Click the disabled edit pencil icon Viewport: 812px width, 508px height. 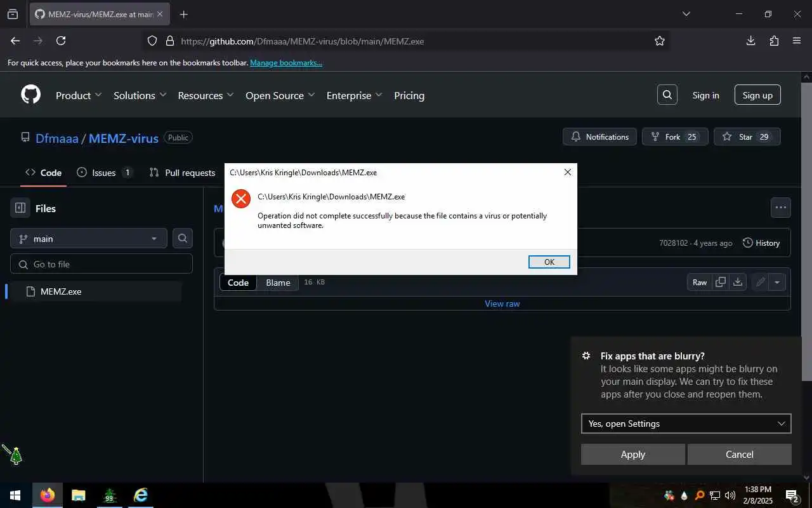tap(760, 282)
